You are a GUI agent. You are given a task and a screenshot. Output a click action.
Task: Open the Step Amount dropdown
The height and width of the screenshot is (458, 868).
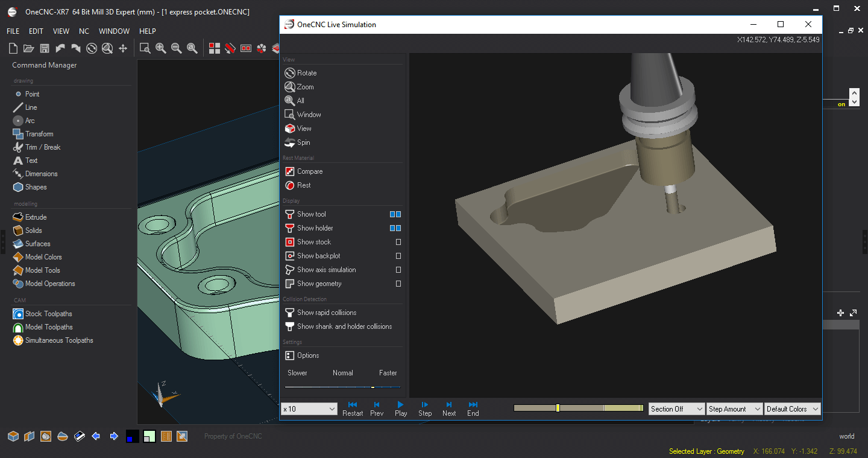(x=735, y=409)
